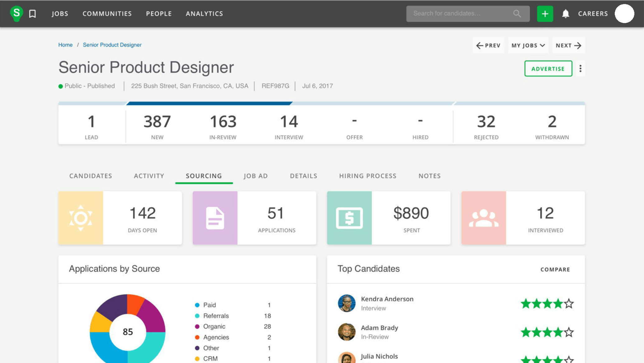Click the spent dollar icon

click(x=350, y=217)
